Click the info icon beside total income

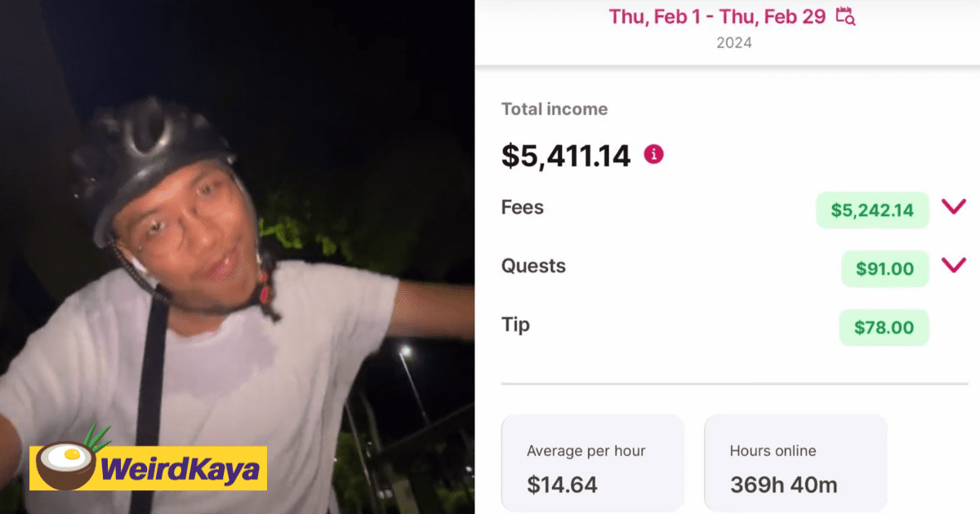(x=653, y=153)
